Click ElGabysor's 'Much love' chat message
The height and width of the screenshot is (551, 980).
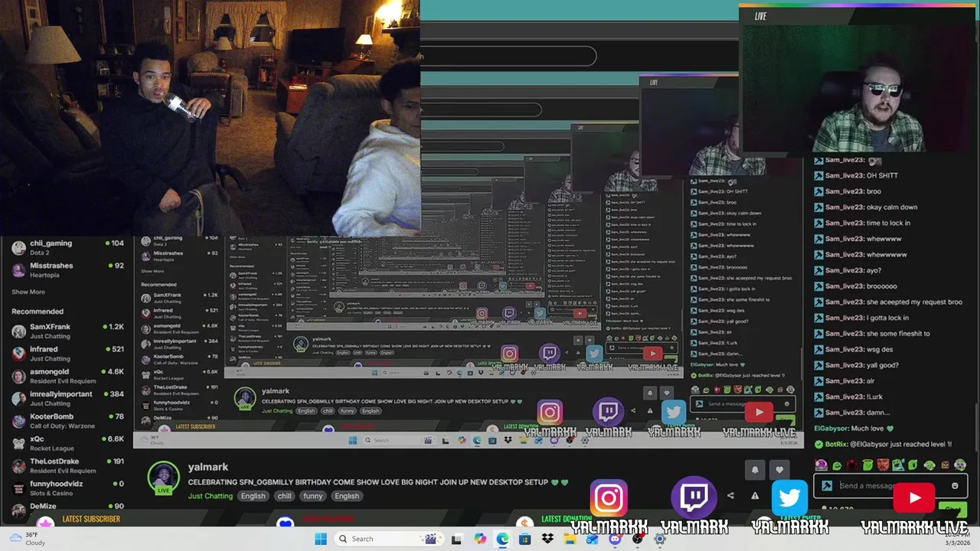854,429
